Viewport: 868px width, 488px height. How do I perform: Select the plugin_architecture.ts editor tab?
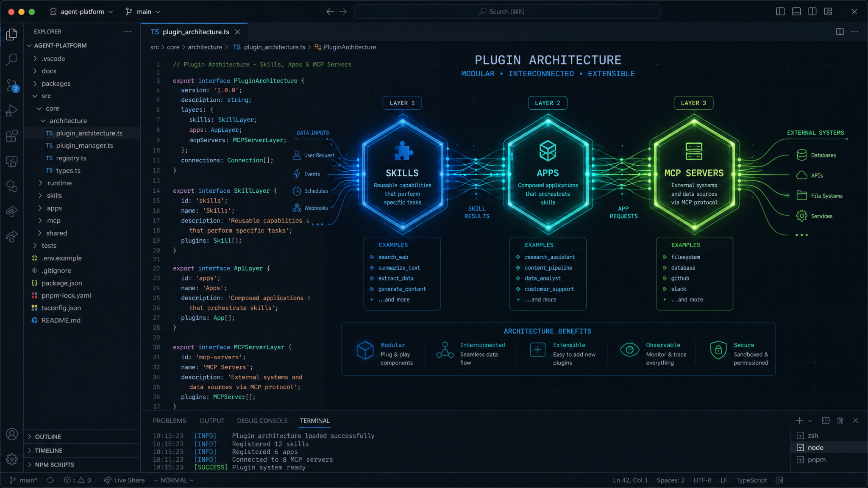pyautogui.click(x=194, y=32)
